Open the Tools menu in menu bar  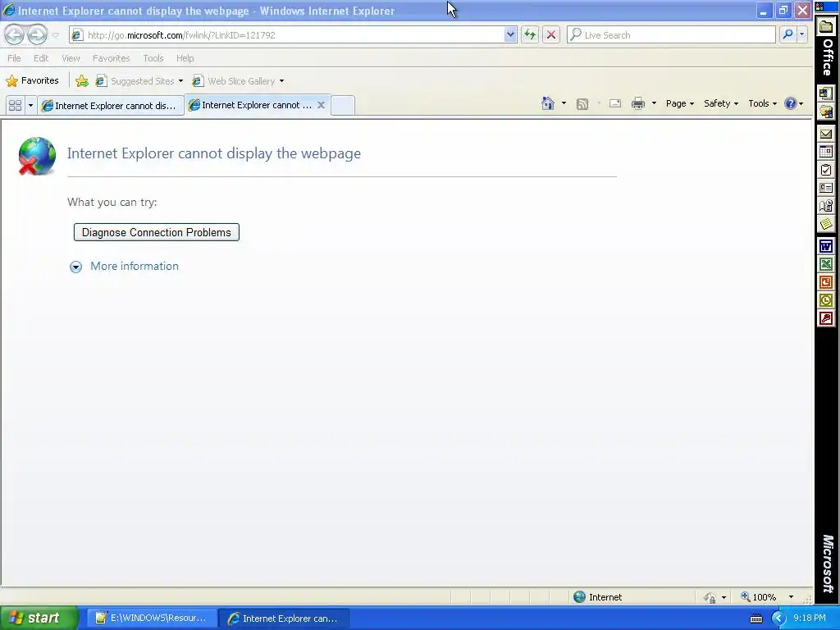click(153, 58)
